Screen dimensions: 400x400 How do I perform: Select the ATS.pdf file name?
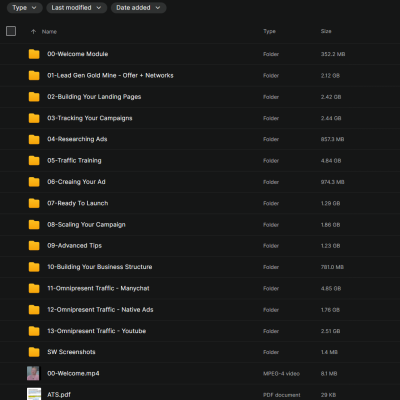pos(59,395)
